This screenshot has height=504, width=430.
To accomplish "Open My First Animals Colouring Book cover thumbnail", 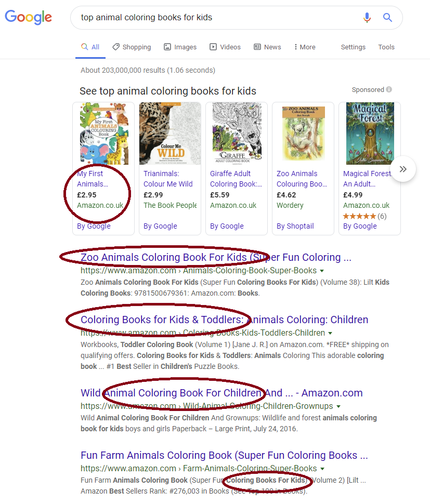I will point(103,134).
